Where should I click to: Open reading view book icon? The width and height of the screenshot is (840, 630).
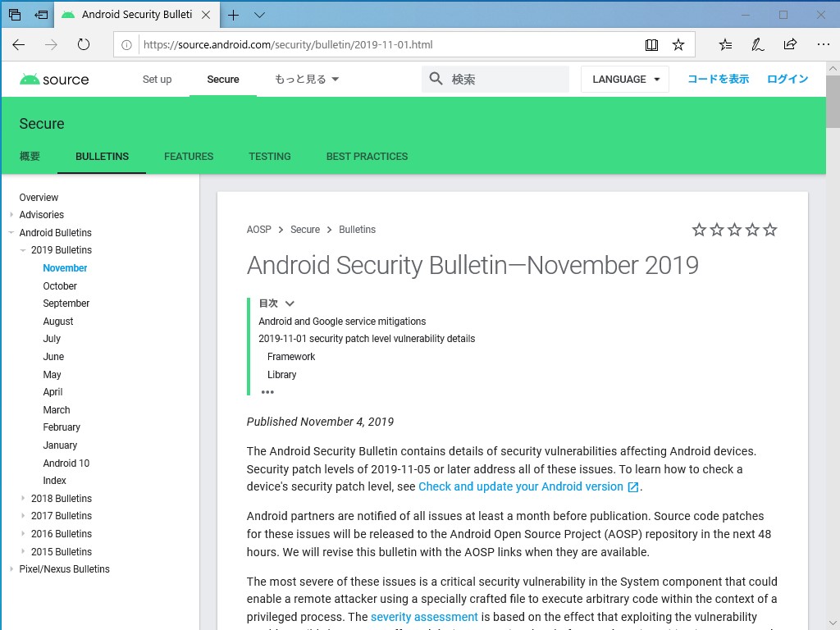[x=651, y=45]
